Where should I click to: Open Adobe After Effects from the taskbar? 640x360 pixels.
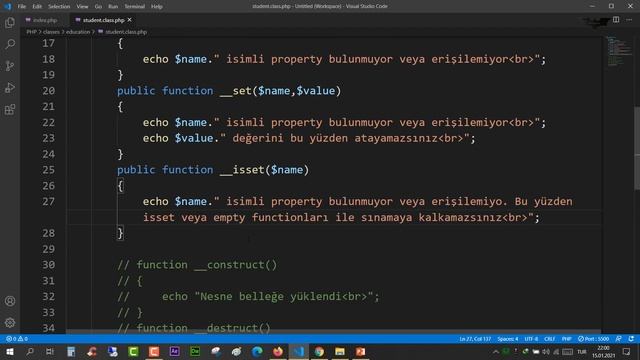point(175,351)
